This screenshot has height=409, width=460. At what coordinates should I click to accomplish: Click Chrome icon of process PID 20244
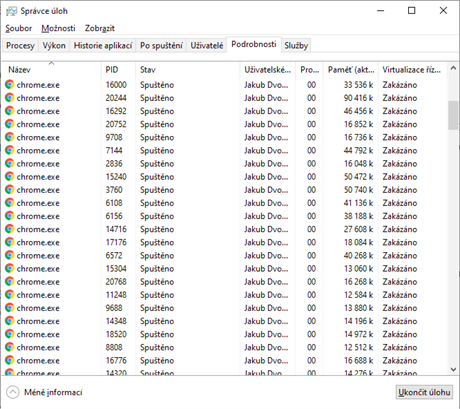pos(10,98)
